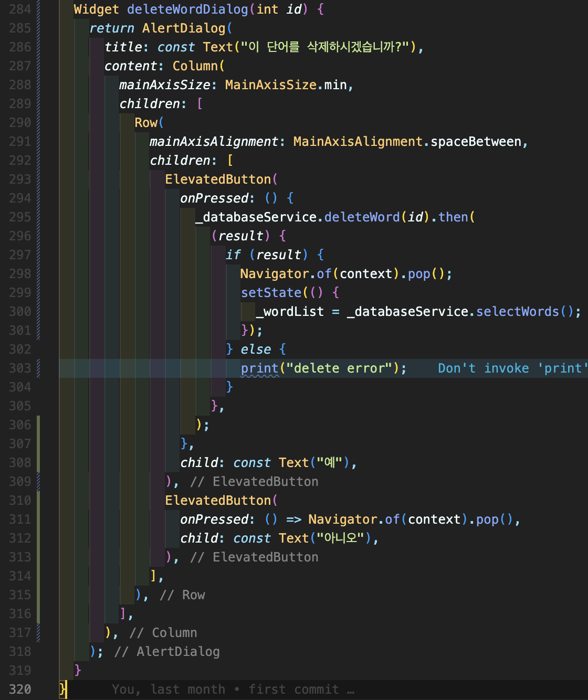This screenshot has height=700, width=588.
Task: Click '_wordList' on line 300
Action: [290, 312]
